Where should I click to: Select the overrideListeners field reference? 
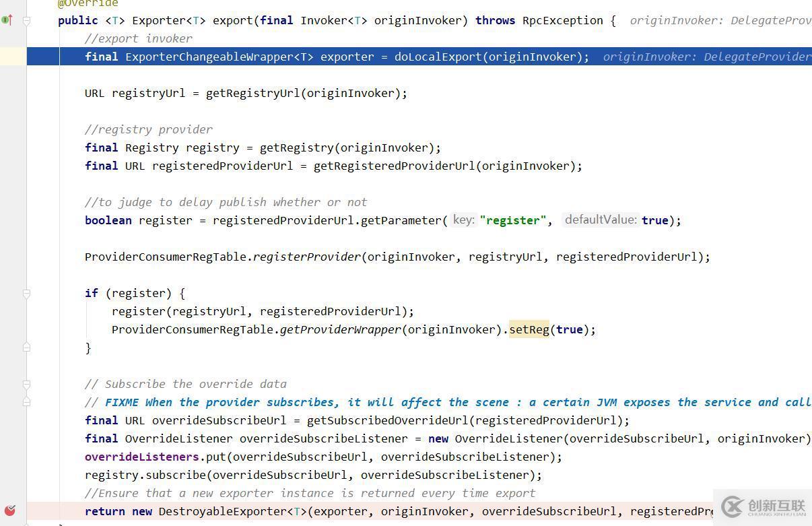[141, 457]
